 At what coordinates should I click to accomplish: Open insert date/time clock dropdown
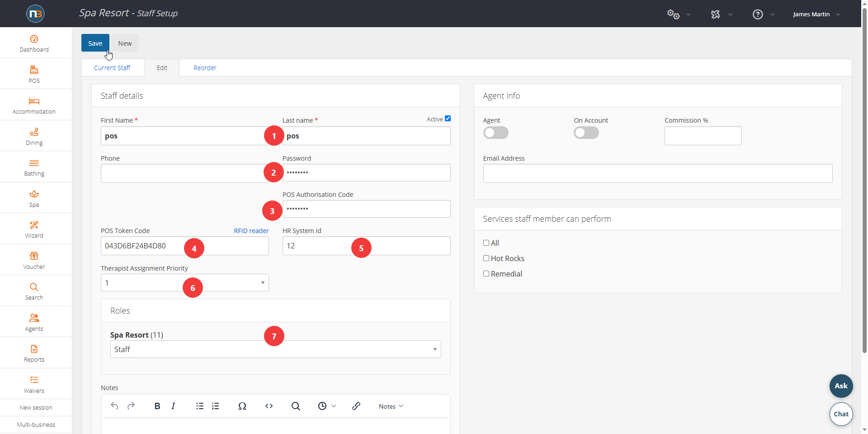click(x=327, y=406)
